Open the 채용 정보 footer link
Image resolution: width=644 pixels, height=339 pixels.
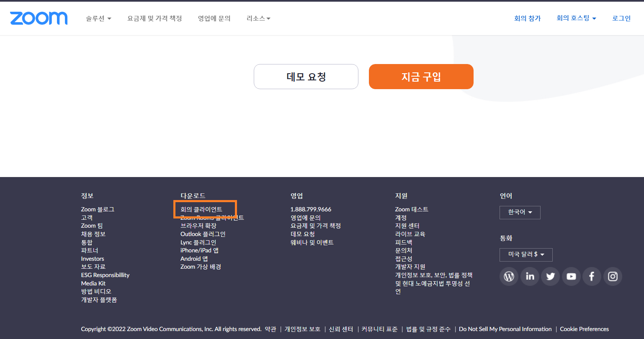[x=93, y=234]
